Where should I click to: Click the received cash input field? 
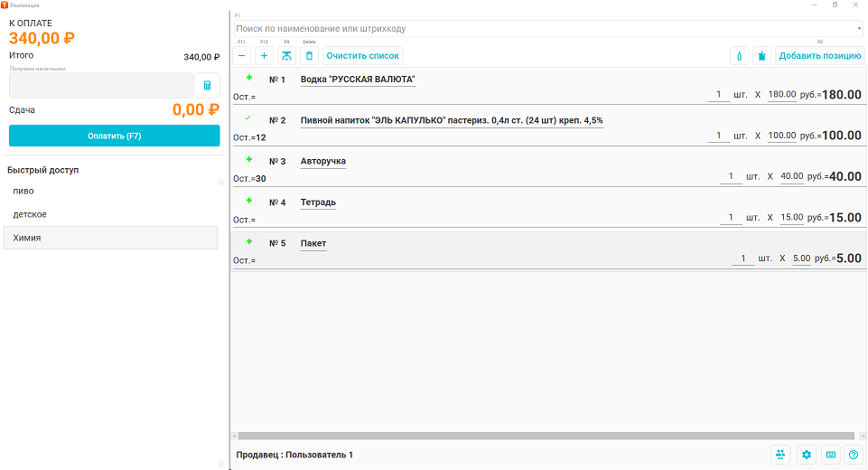pyautogui.click(x=101, y=85)
